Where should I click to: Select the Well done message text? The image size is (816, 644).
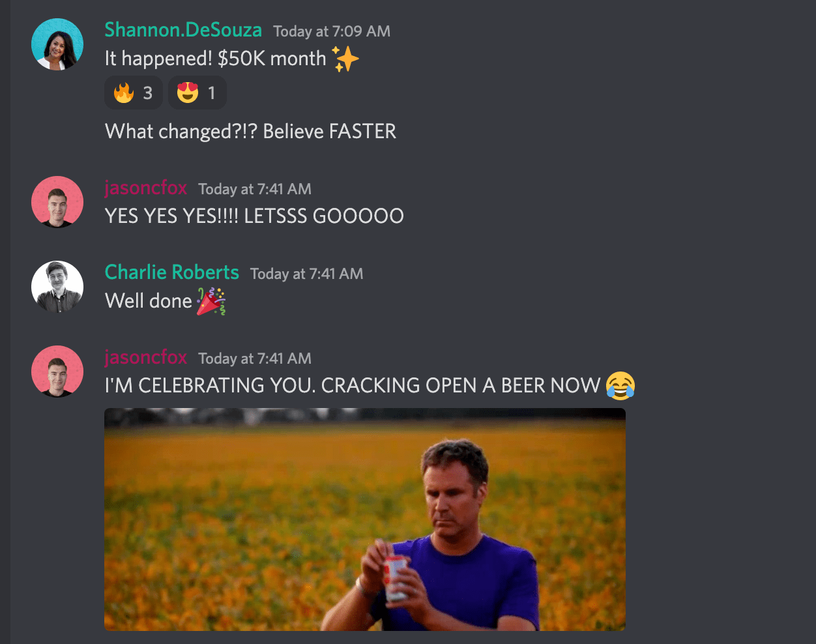point(149,301)
